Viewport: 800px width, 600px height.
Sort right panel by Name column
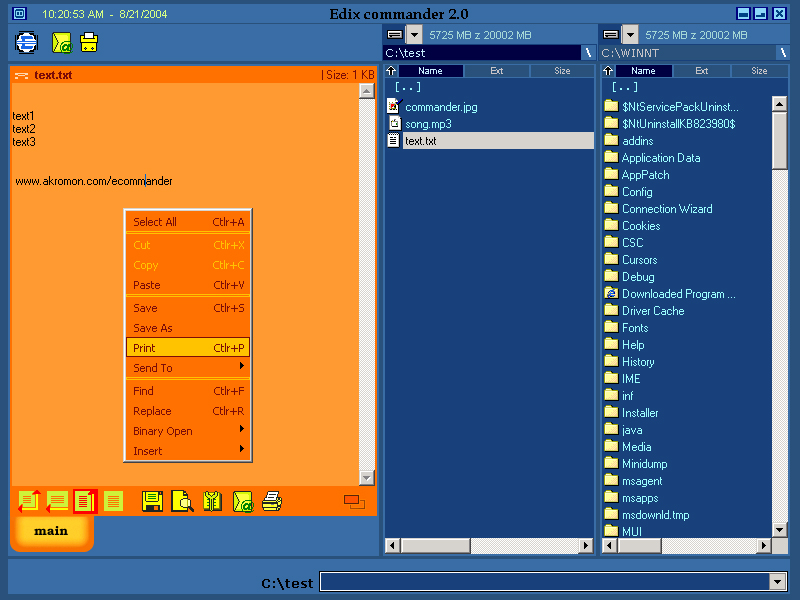[x=643, y=71]
